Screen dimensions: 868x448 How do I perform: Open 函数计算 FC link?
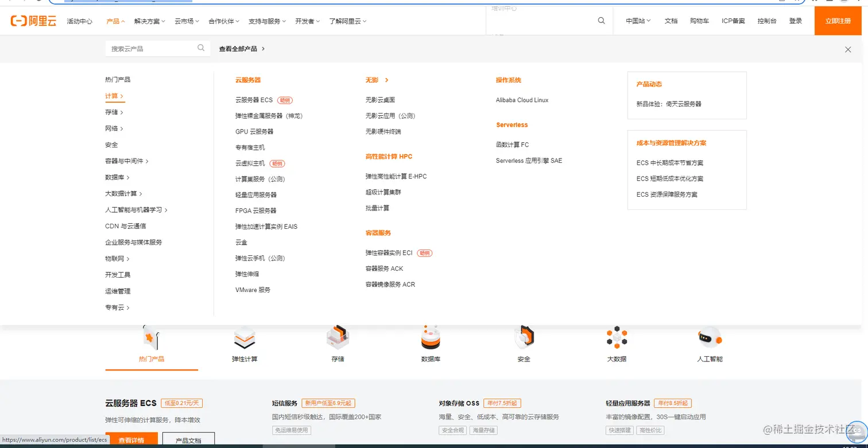(513, 145)
